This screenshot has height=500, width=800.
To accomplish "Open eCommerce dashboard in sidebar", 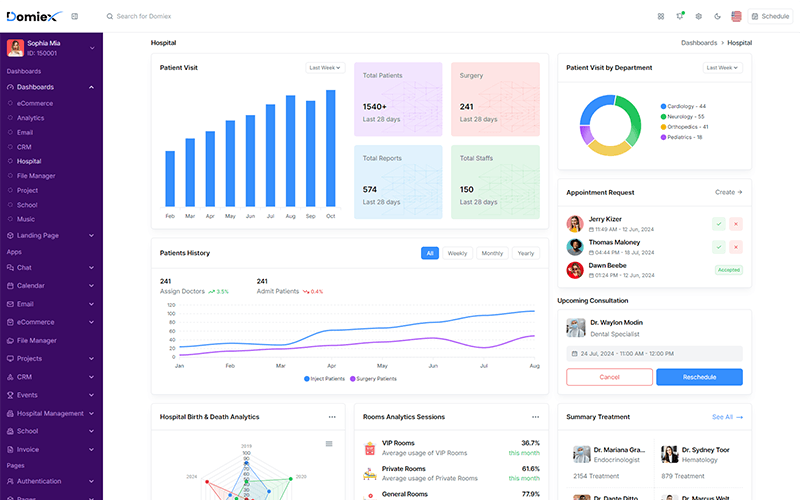I will (x=35, y=103).
